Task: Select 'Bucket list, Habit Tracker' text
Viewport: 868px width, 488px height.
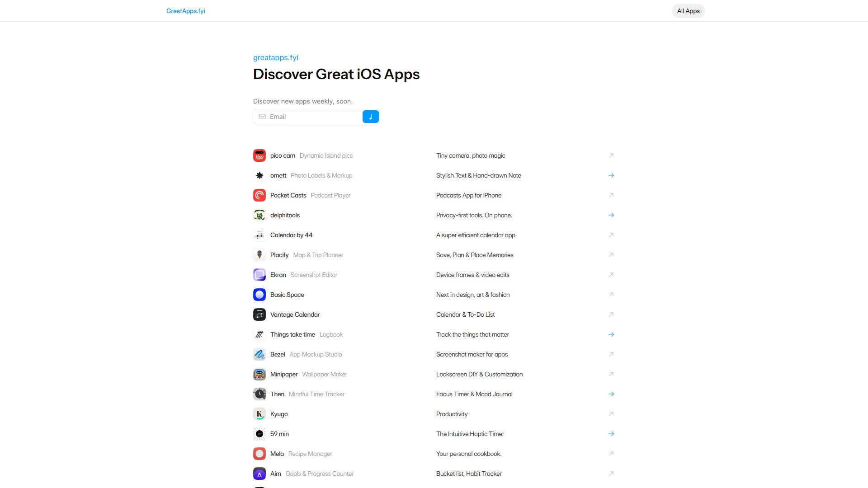Action: [x=469, y=474]
